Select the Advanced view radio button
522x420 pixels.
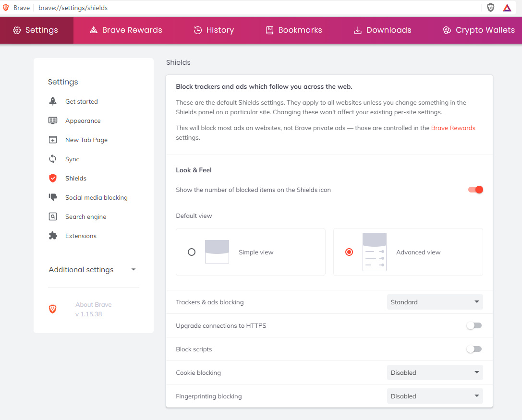coord(349,252)
